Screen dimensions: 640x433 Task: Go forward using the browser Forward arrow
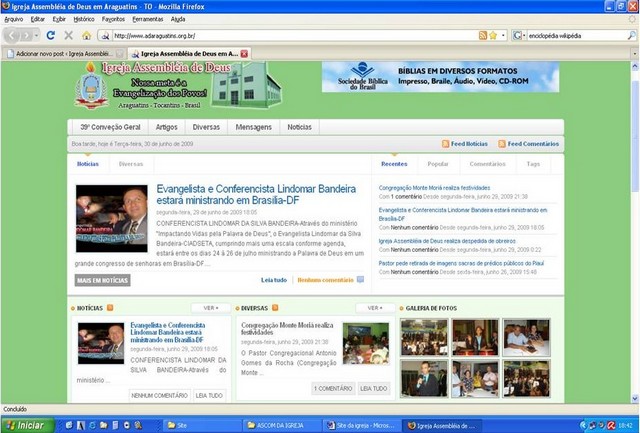[x=26, y=36]
